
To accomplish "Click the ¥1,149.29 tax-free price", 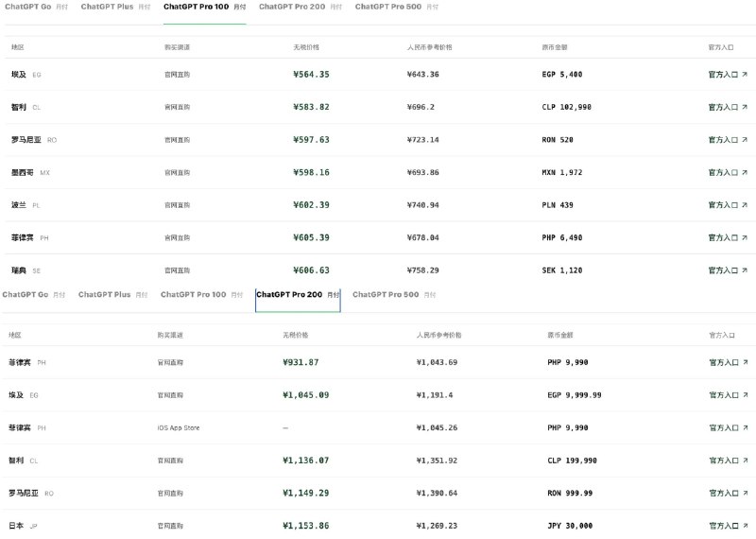I will 305,494.
